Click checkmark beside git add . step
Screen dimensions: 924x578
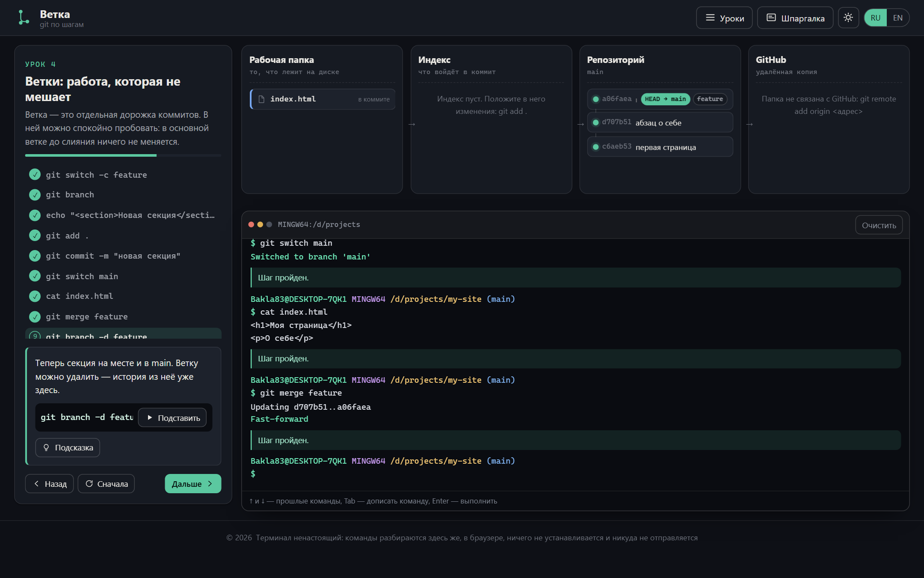[x=35, y=235]
